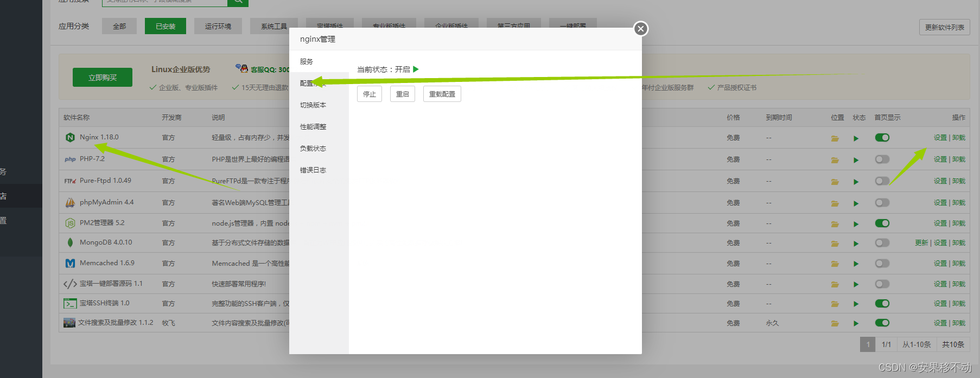Click the application search input field
This screenshot has height=378, width=980.
point(164,2)
